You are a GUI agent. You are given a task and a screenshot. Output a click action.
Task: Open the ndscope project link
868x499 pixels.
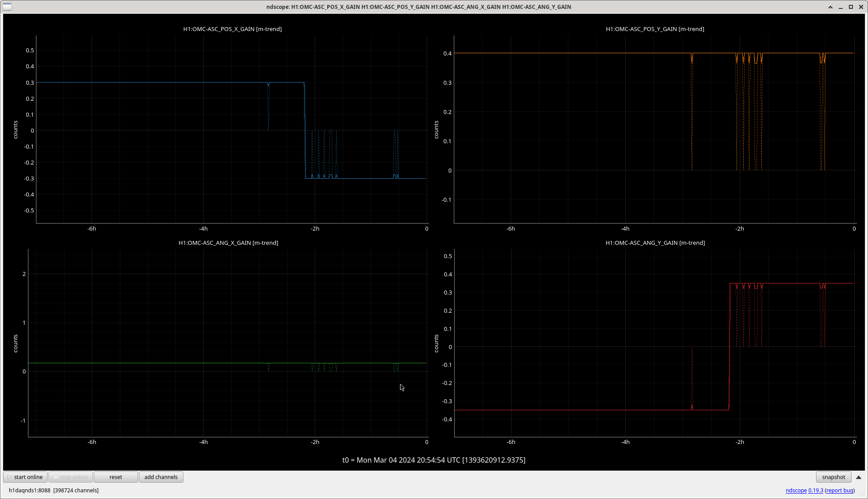tap(796, 490)
